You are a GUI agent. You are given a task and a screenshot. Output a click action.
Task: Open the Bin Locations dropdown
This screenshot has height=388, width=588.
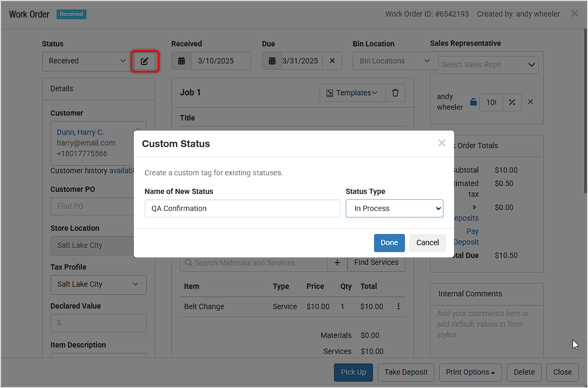(395, 61)
